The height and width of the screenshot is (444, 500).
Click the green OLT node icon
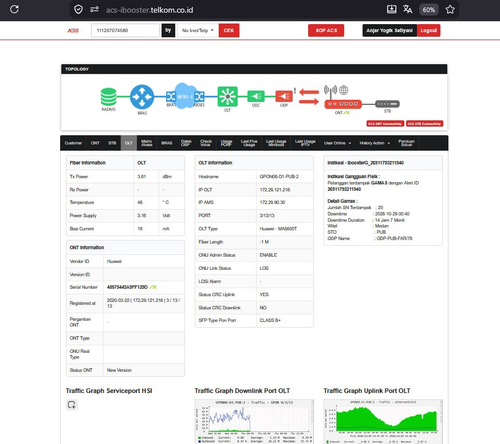click(x=227, y=96)
